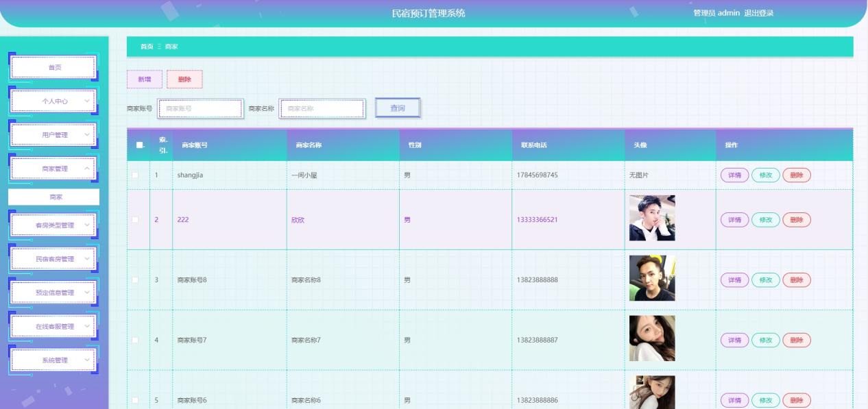Image resolution: width=868 pixels, height=409 pixels.
Task: Open avatar thumbnail of the 欣欣 row
Action: coord(652,218)
